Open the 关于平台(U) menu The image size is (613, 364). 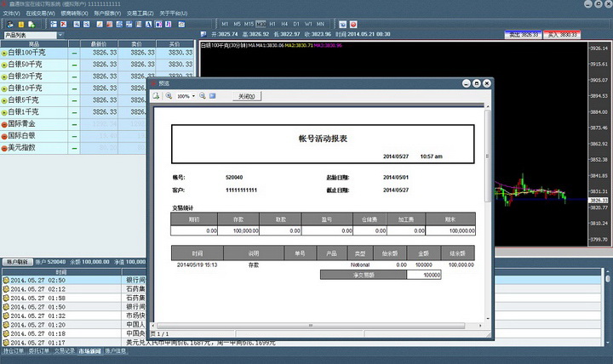(174, 14)
